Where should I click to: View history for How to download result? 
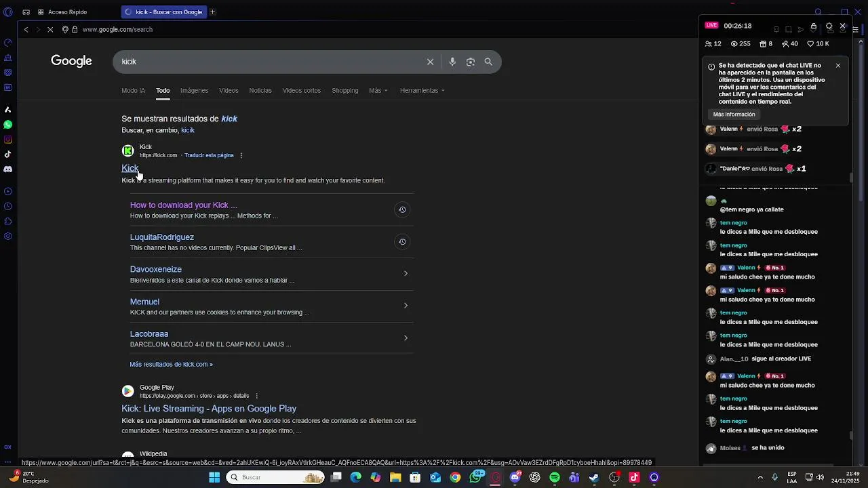point(402,210)
